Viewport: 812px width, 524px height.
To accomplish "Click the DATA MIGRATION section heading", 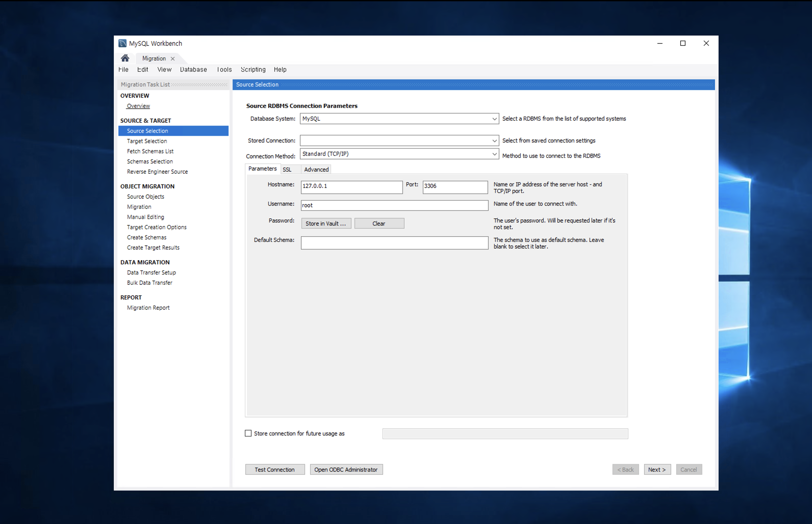I will point(145,262).
